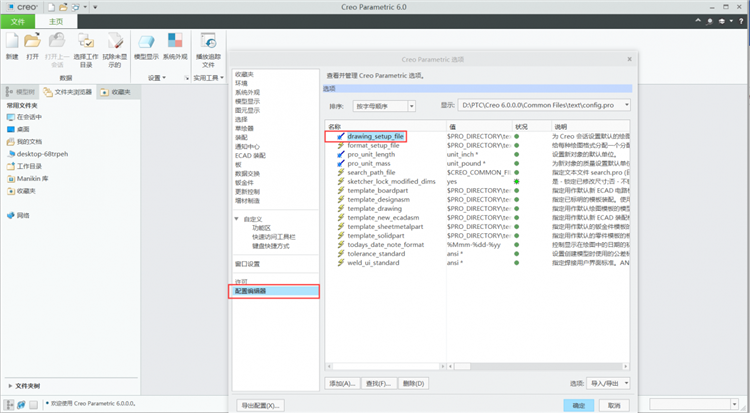Select 配置编辑器 configuration editor in options list

(275, 291)
